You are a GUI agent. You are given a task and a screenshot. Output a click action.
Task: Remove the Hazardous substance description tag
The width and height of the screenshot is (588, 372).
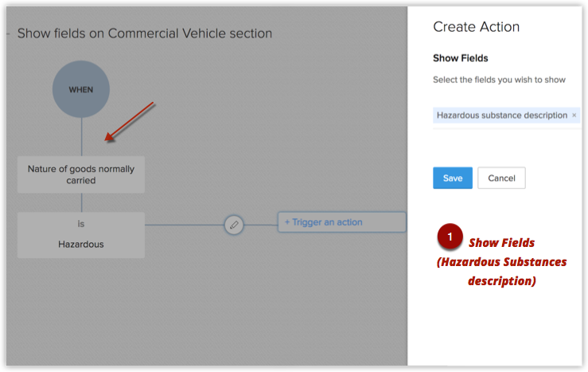pyautogui.click(x=574, y=116)
